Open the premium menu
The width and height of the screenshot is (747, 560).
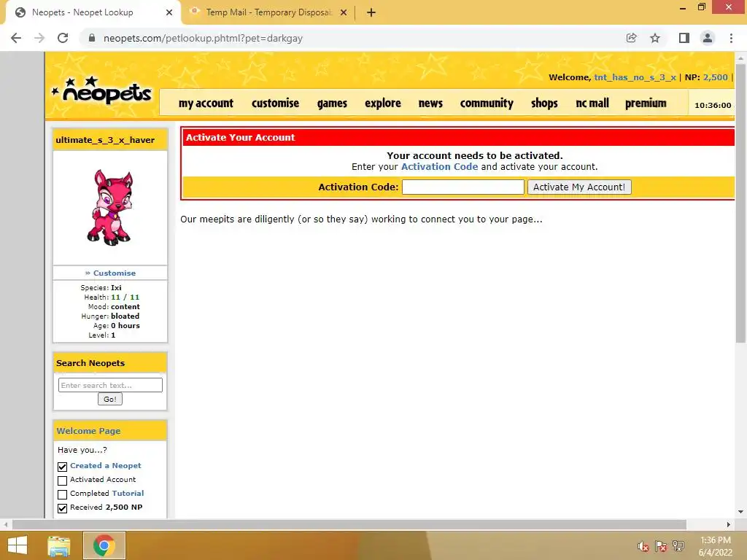(x=646, y=103)
